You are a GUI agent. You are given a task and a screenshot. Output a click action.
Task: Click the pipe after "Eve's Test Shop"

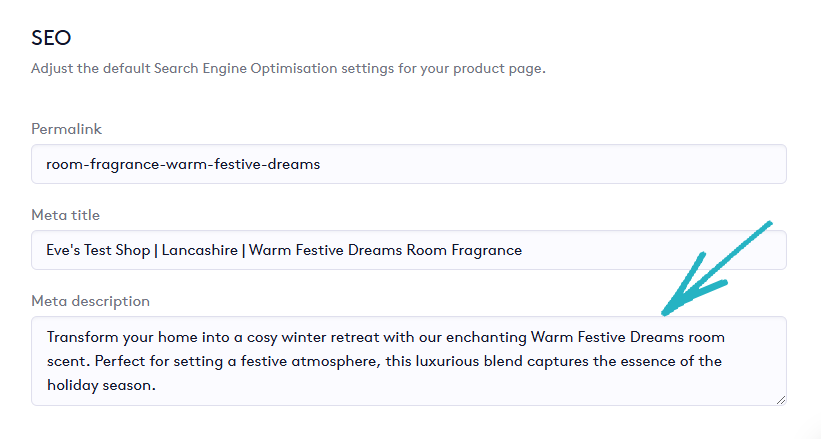161,250
